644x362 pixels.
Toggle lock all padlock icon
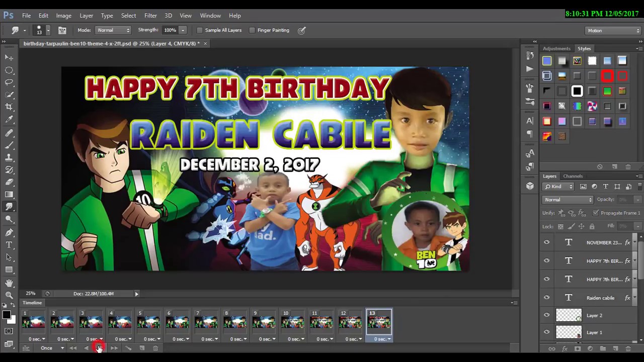(x=592, y=226)
